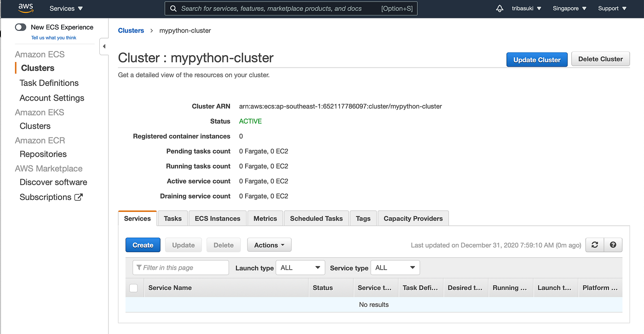This screenshot has width=644, height=334.
Task: Expand the Launch type ALL dropdown
Action: (300, 267)
